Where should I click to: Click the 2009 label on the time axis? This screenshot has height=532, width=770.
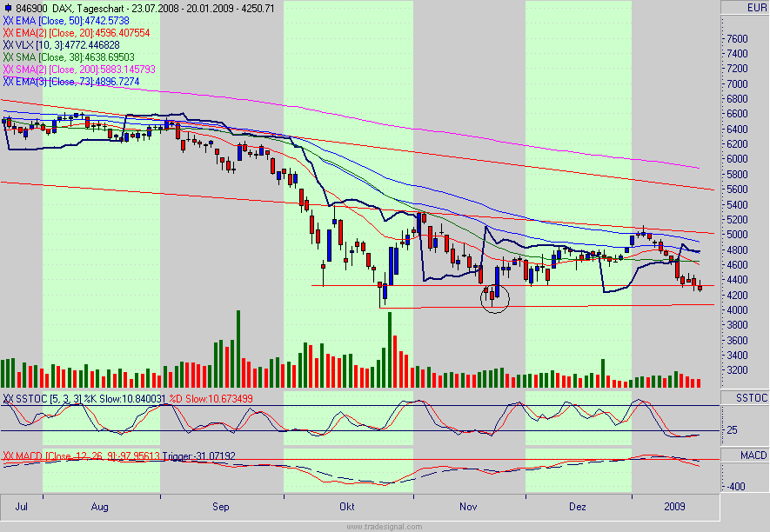point(674,506)
